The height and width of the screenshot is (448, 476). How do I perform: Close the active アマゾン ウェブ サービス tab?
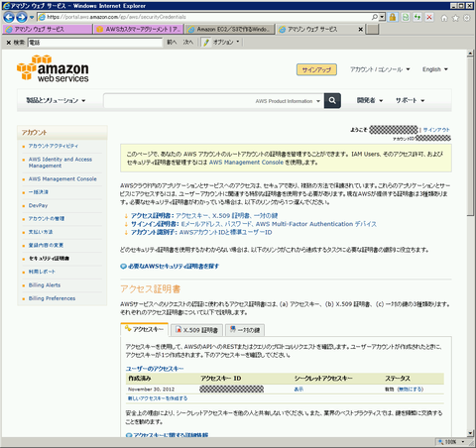pos(360,30)
